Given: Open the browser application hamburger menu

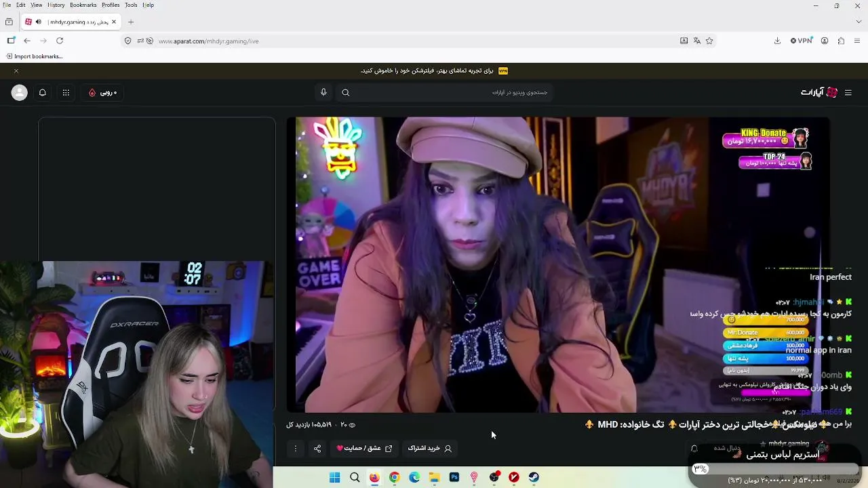Looking at the screenshot, I should (x=857, y=41).
